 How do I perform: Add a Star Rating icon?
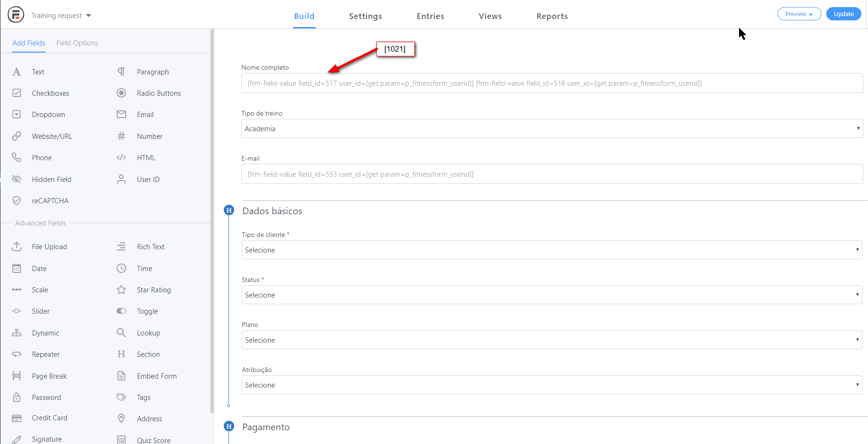[121, 290]
